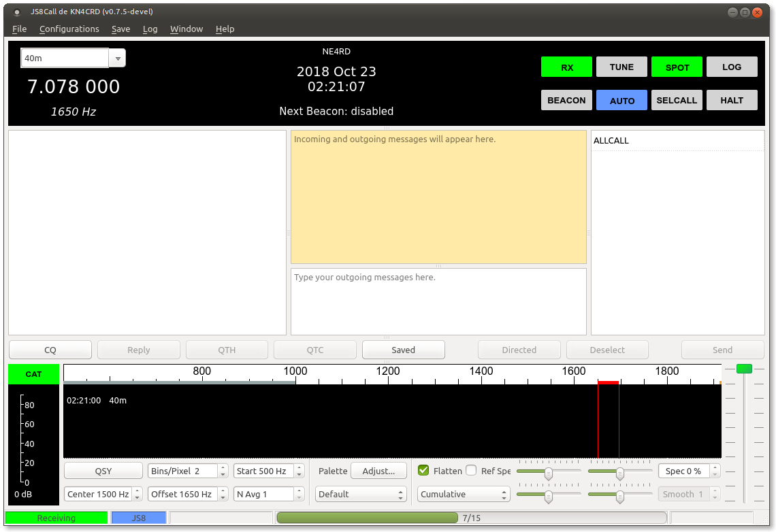Open the Cumulative spectrum mode dropdown
The width and height of the screenshot is (776, 532).
(x=464, y=494)
